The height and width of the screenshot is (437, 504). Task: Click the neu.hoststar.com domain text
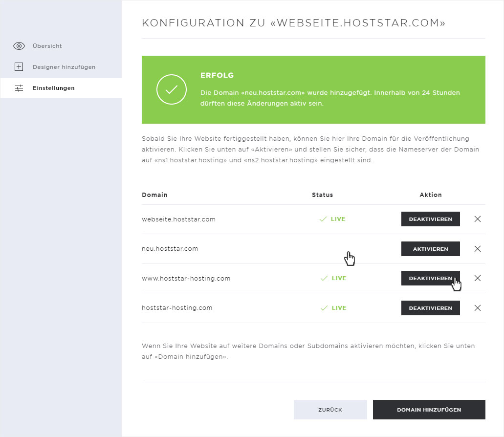point(170,249)
